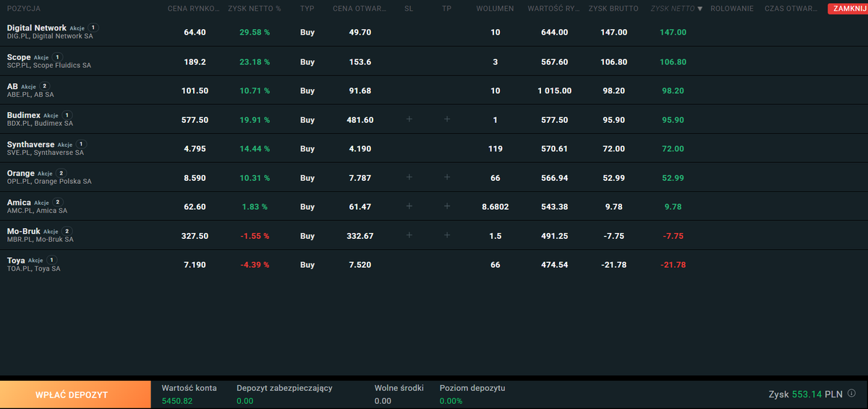Sort by WOLUMEN column header
This screenshot has width=868, height=409.
tap(495, 9)
